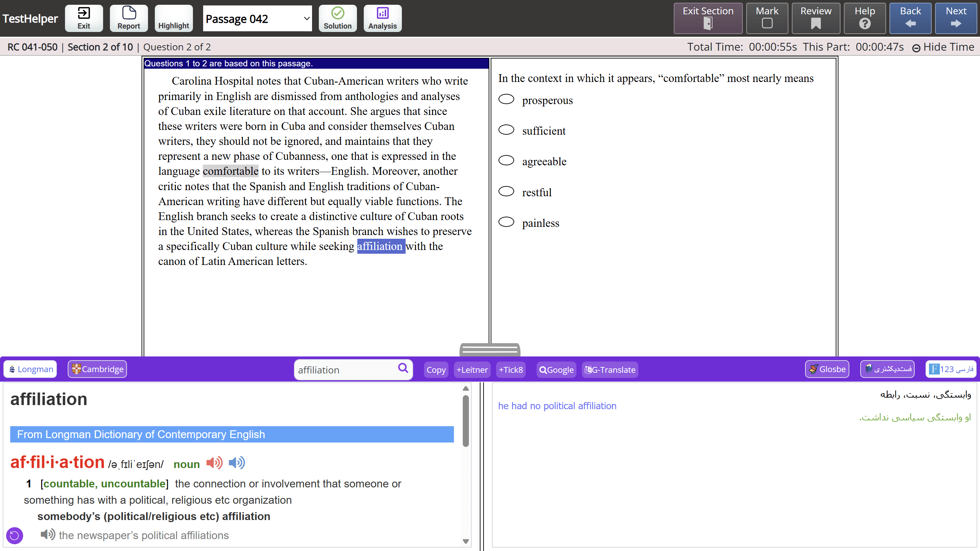Collapse the timer with Hide Time
This screenshot has width=980, height=551.
click(x=943, y=47)
